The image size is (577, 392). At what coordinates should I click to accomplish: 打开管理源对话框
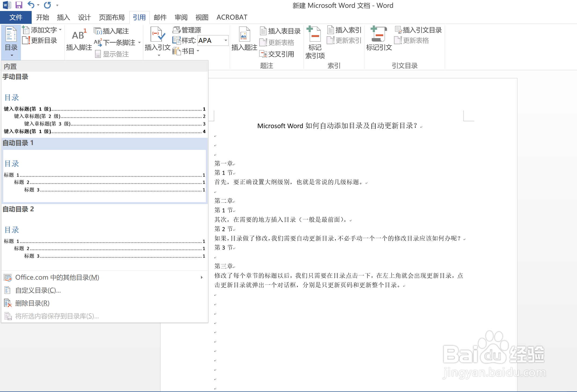[x=188, y=29]
